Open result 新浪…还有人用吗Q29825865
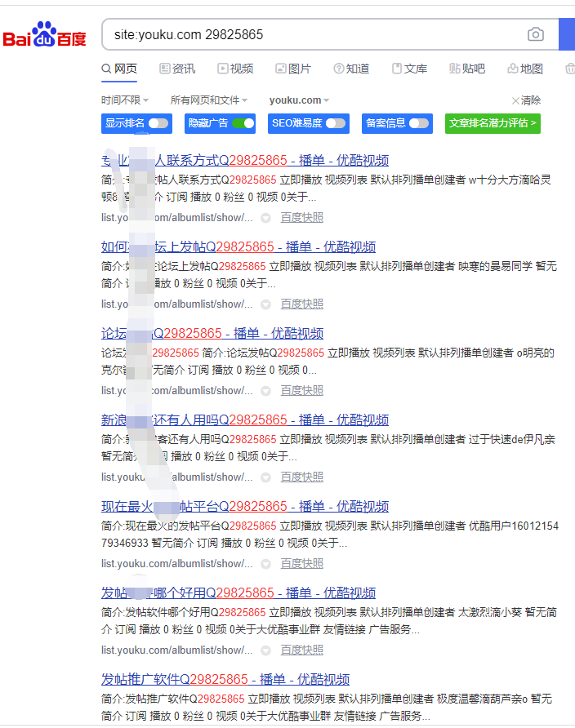 coord(245,420)
